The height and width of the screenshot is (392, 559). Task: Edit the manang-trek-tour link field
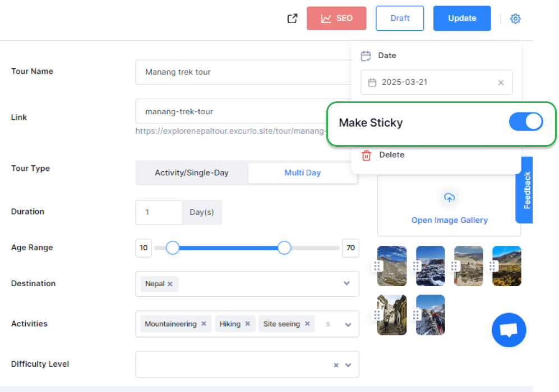232,111
